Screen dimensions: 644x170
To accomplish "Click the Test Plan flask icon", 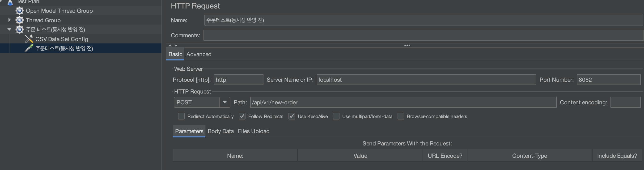I will click(10, 2).
